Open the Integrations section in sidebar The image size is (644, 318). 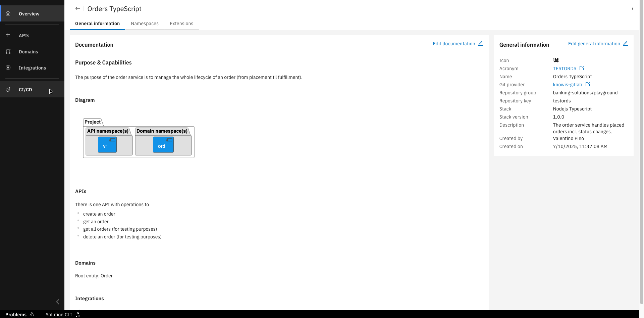pyautogui.click(x=32, y=68)
